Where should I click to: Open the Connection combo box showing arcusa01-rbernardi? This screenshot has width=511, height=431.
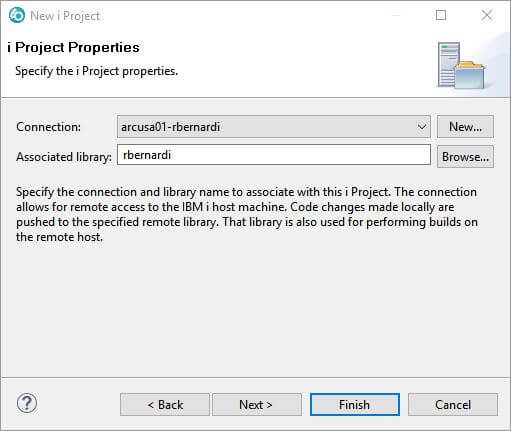pyautogui.click(x=274, y=127)
